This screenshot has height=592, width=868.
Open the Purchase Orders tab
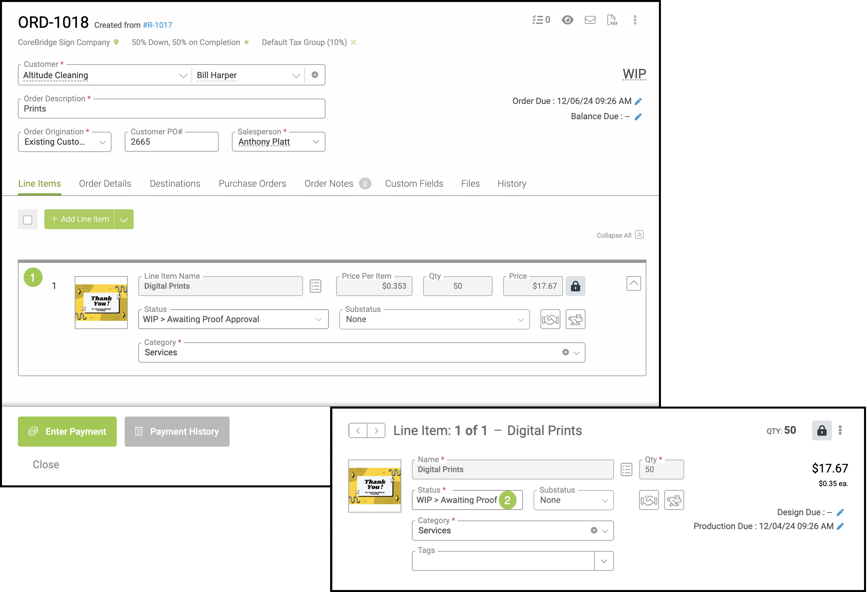coord(252,184)
